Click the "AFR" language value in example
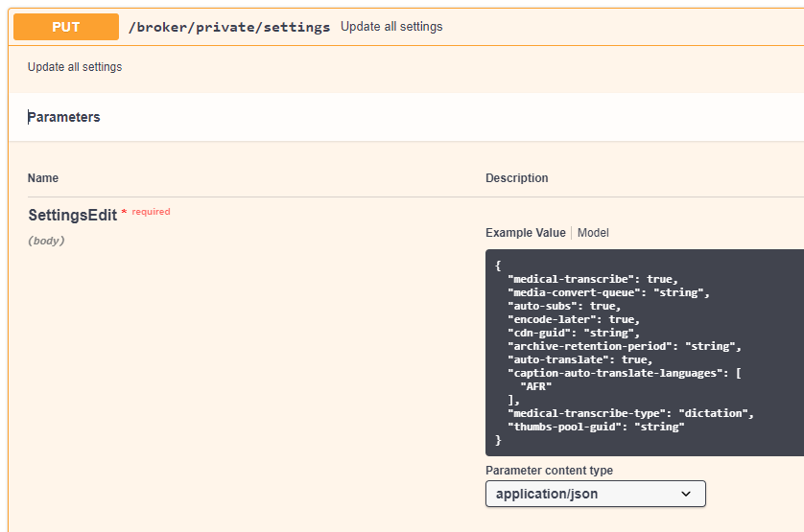 pyautogui.click(x=535, y=386)
